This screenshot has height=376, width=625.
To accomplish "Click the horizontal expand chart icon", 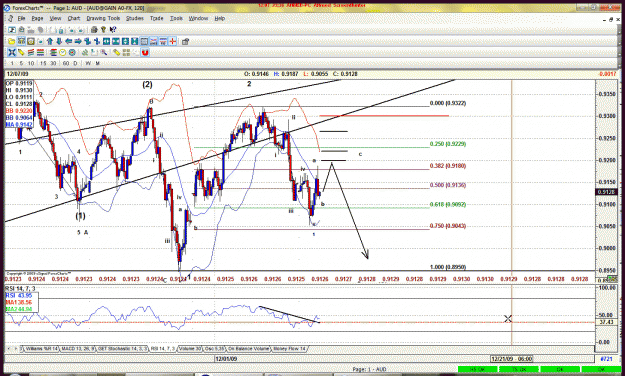I will tap(106, 41).
